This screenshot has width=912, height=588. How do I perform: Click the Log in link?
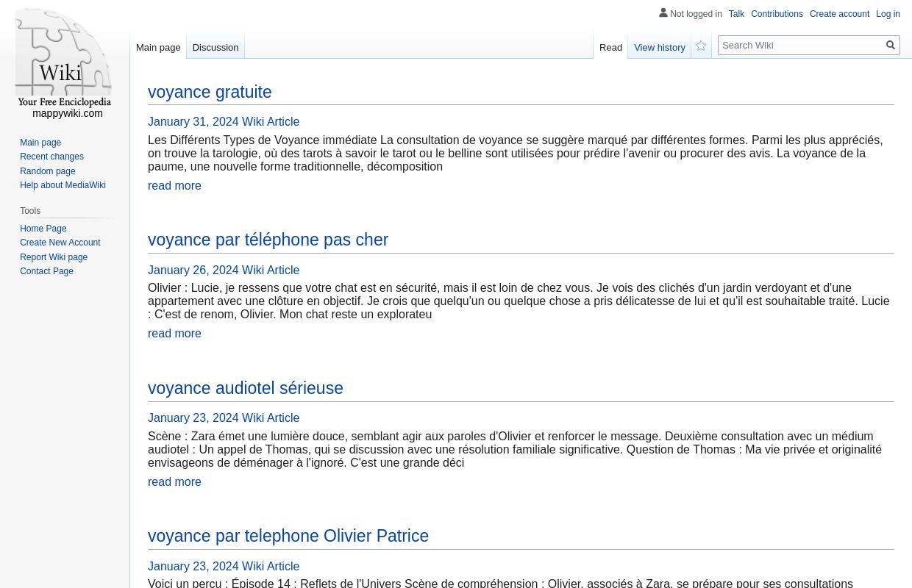tap(888, 14)
